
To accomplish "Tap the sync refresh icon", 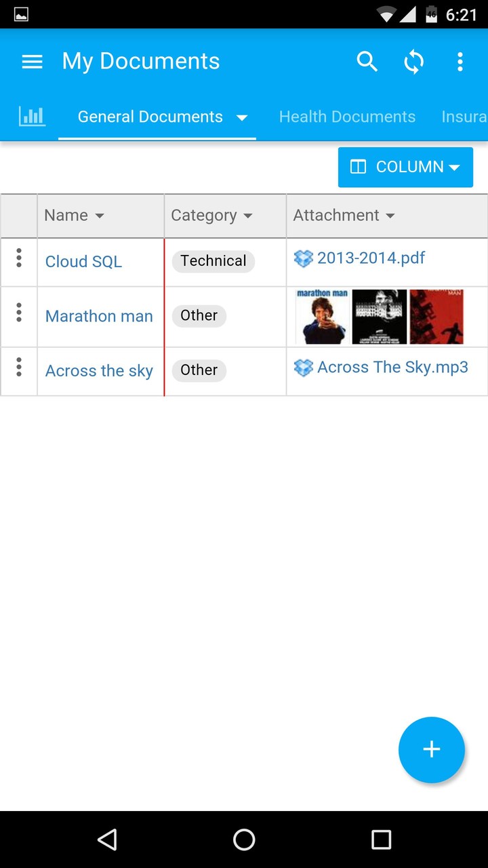I will pos(413,61).
